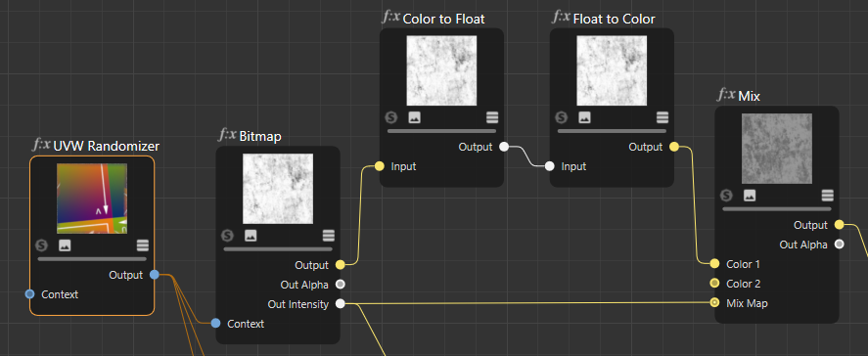868x356 pixels.
Task: Click the Mix Map input socket
Action: point(714,303)
